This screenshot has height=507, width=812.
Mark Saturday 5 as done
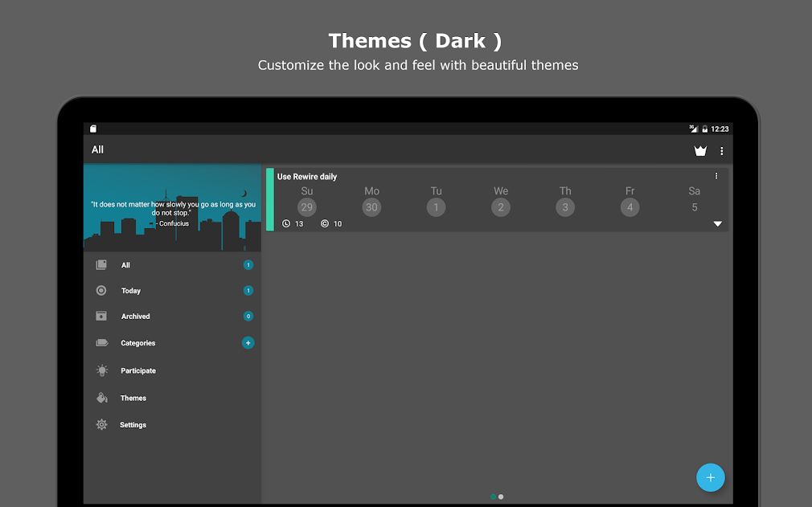point(695,207)
